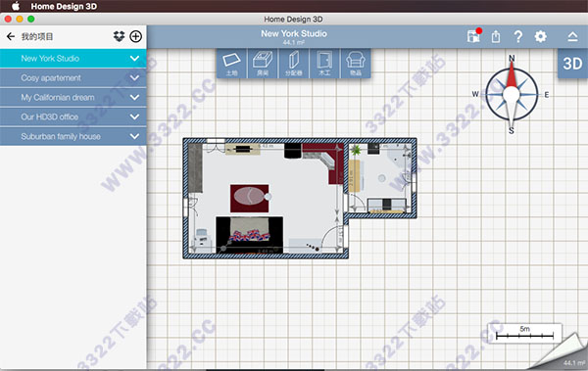Click the 我的项目 header label
The image size is (588, 371).
pyautogui.click(x=37, y=37)
